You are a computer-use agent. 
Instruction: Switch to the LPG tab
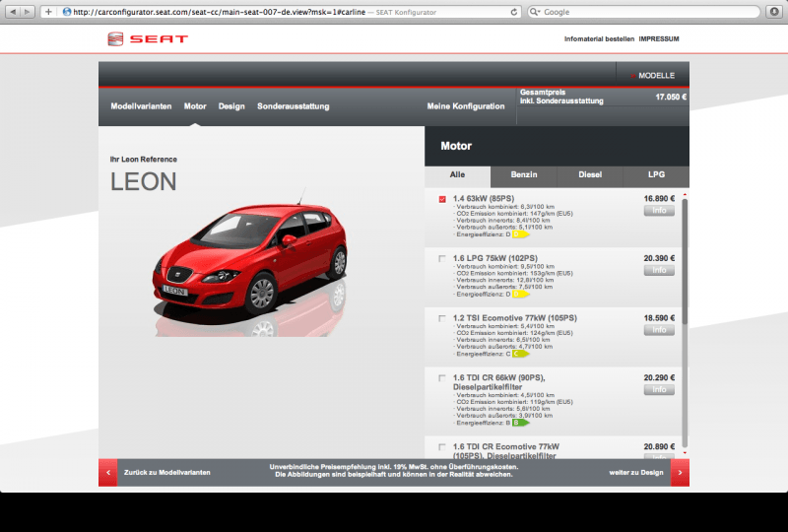tap(656, 175)
